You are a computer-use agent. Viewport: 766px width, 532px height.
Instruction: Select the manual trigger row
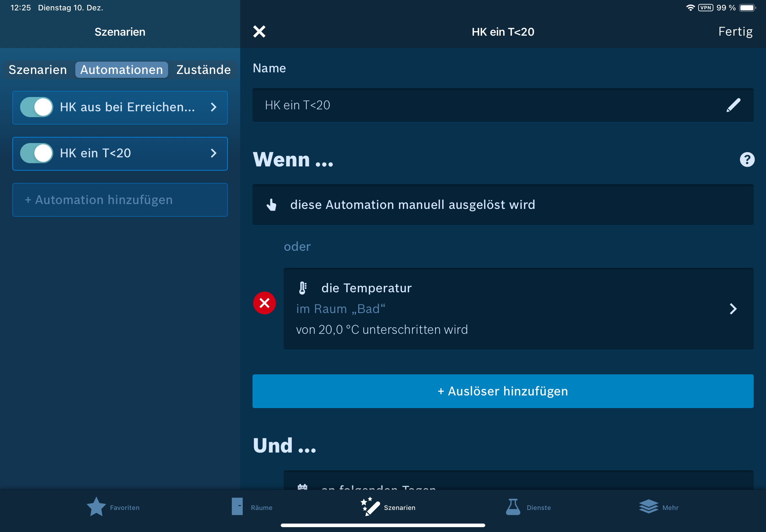502,205
